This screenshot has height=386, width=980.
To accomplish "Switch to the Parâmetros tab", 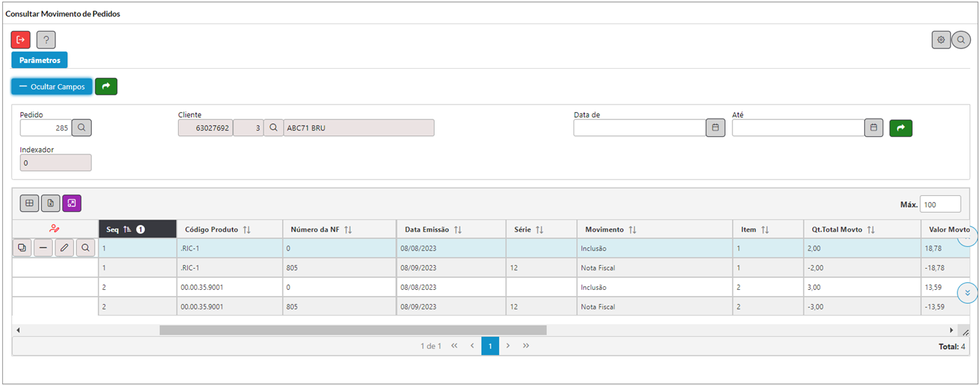I will tap(39, 60).
